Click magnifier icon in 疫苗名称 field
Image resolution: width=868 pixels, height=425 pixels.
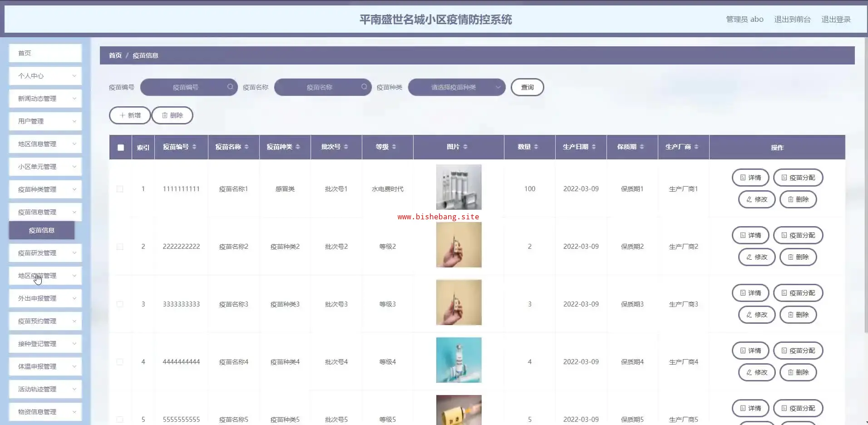pos(364,87)
